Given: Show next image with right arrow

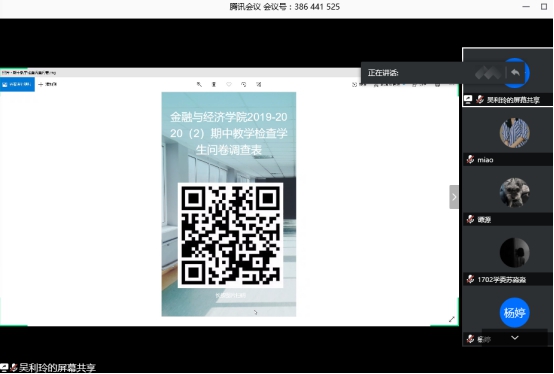Looking at the screenshot, I should pyautogui.click(x=454, y=197).
